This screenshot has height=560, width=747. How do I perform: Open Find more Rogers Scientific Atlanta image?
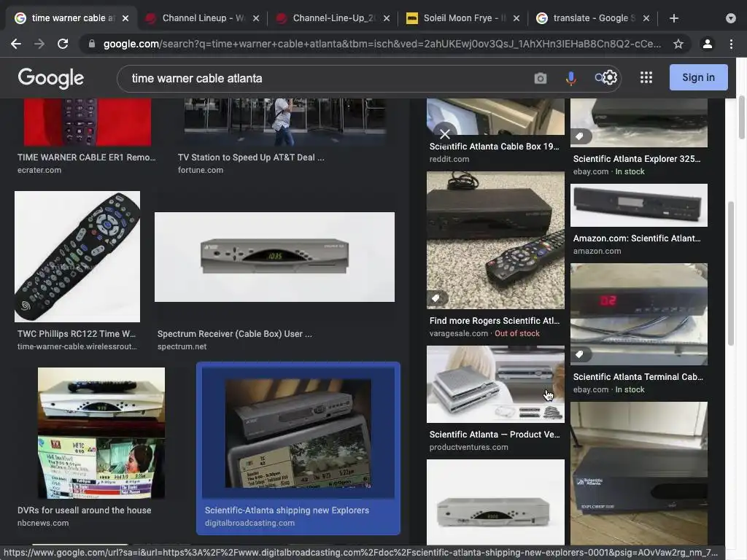pos(495,240)
